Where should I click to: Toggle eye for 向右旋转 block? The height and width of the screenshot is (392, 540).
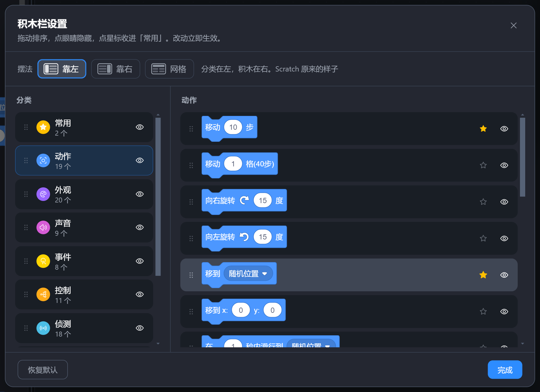(x=504, y=202)
